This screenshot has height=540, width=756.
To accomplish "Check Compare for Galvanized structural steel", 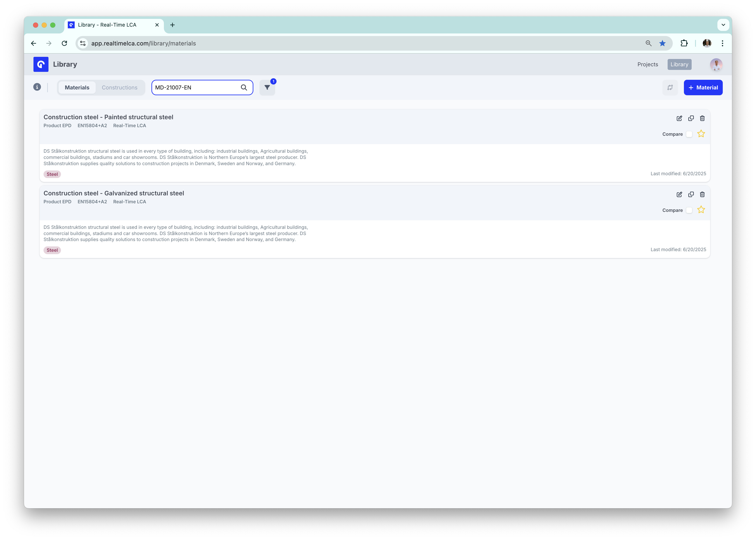I will [x=689, y=210].
